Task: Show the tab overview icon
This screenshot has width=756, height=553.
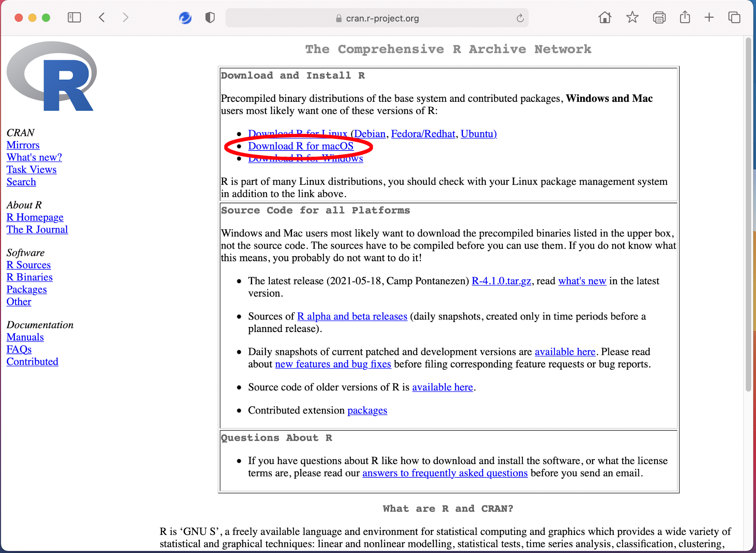Action: 734,17
